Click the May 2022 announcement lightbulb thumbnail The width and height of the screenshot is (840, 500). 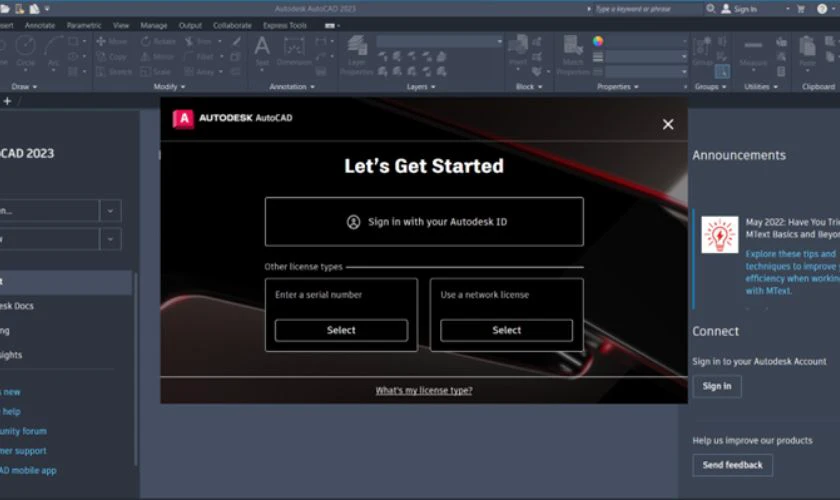click(719, 235)
